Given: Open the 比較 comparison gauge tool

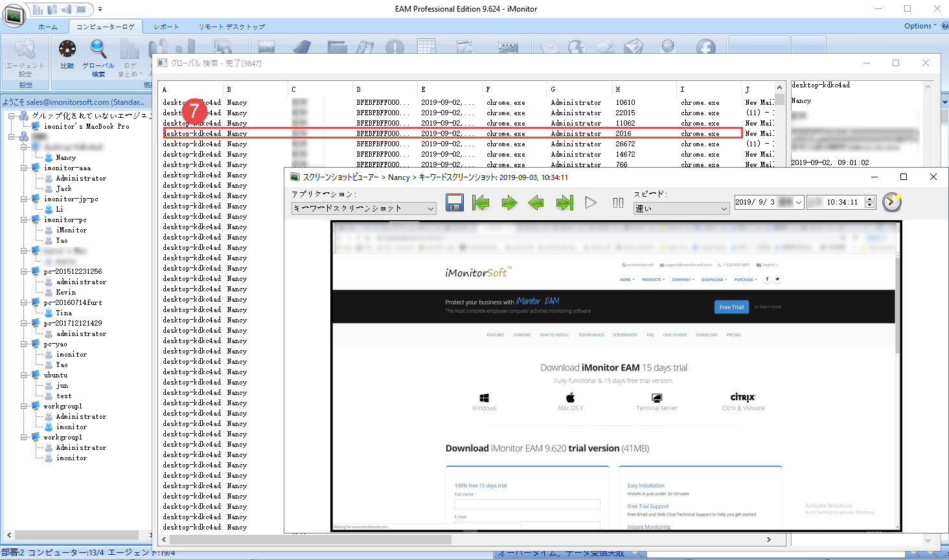Looking at the screenshot, I should coord(67,54).
